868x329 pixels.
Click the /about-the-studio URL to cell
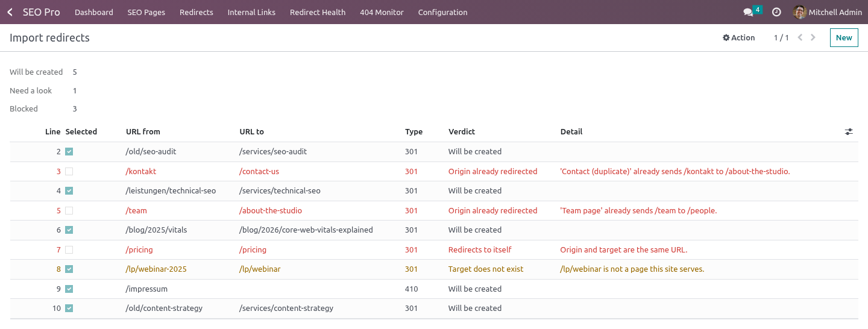271,211
